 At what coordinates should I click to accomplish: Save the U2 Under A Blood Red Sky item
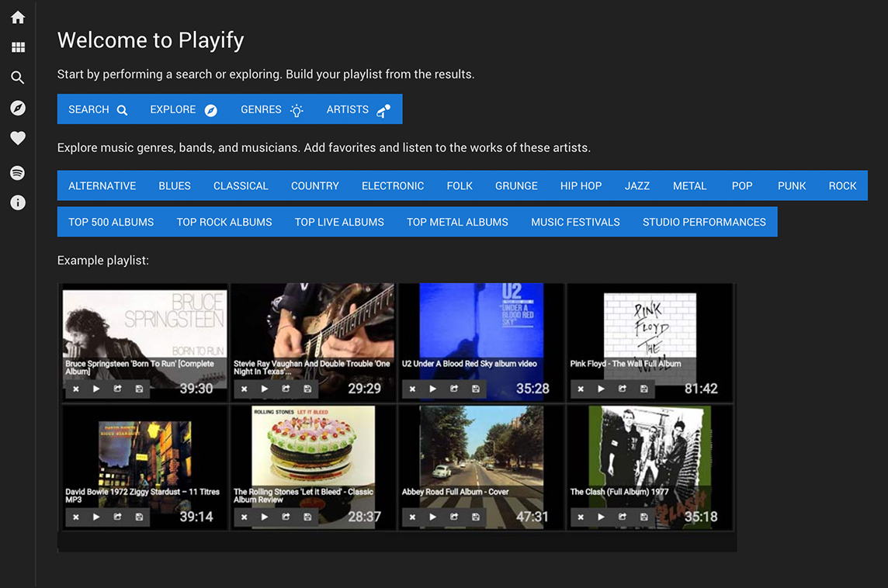click(x=475, y=389)
